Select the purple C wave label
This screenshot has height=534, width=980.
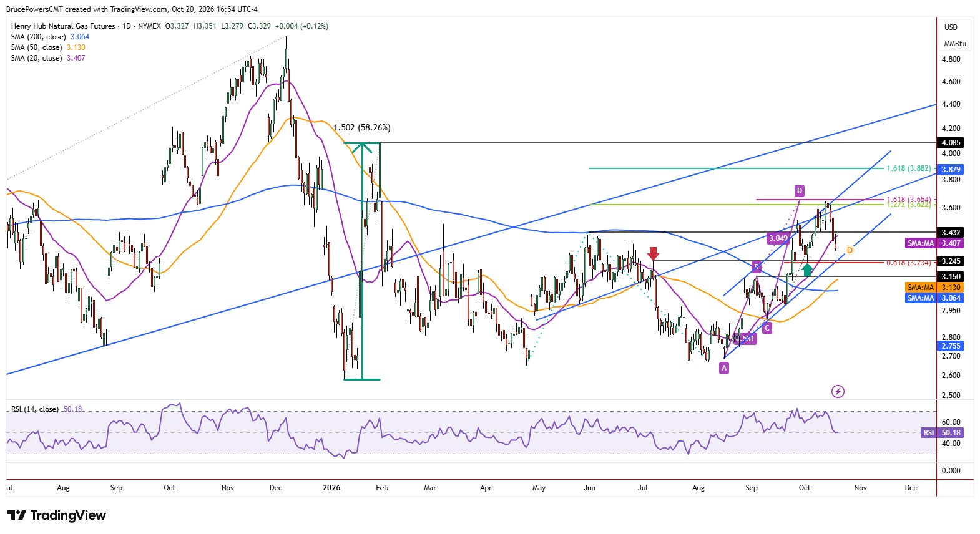[767, 328]
